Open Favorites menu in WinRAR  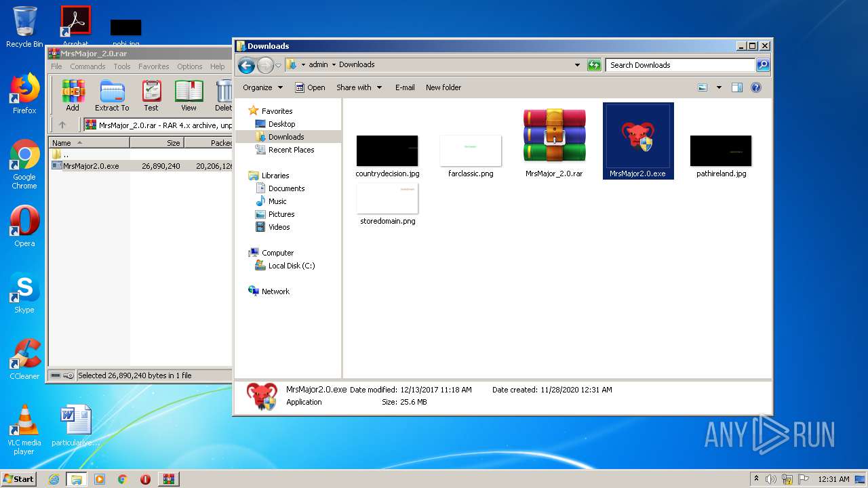(154, 66)
